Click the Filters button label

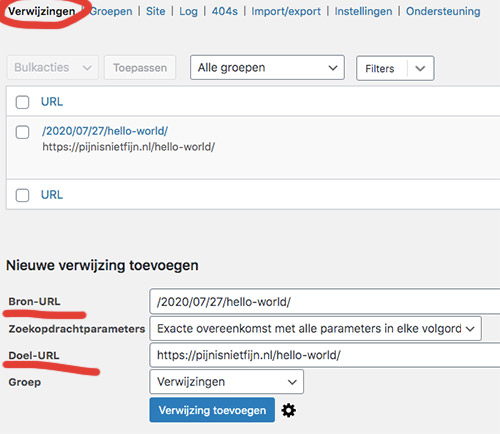380,69
